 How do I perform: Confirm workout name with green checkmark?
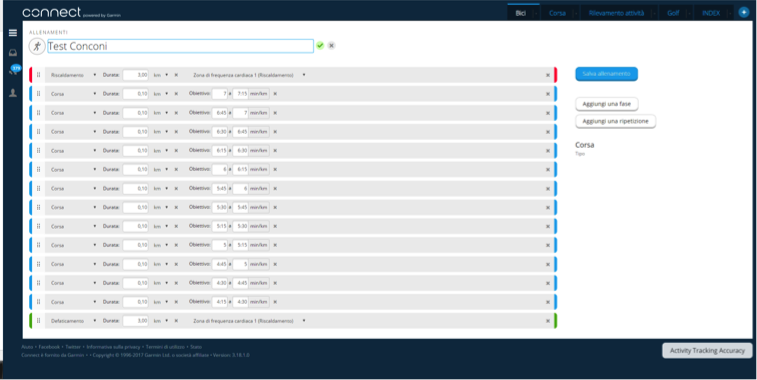coord(320,45)
